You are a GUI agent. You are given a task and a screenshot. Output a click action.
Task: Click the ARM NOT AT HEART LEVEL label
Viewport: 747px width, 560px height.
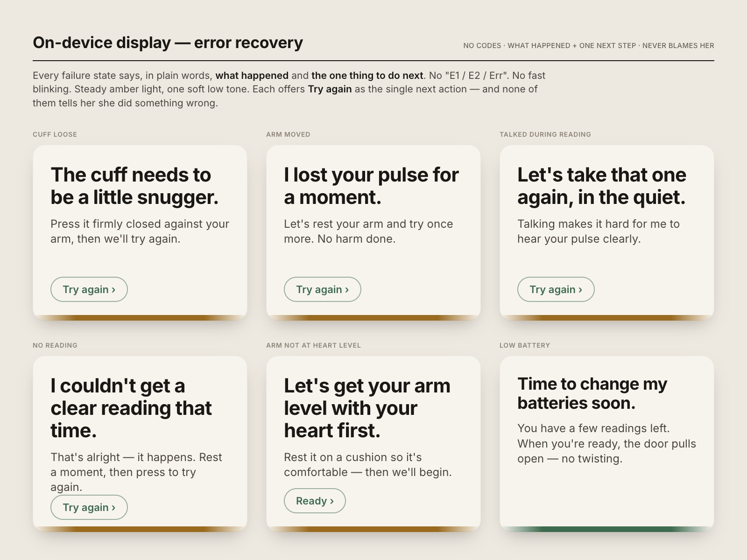(x=313, y=345)
